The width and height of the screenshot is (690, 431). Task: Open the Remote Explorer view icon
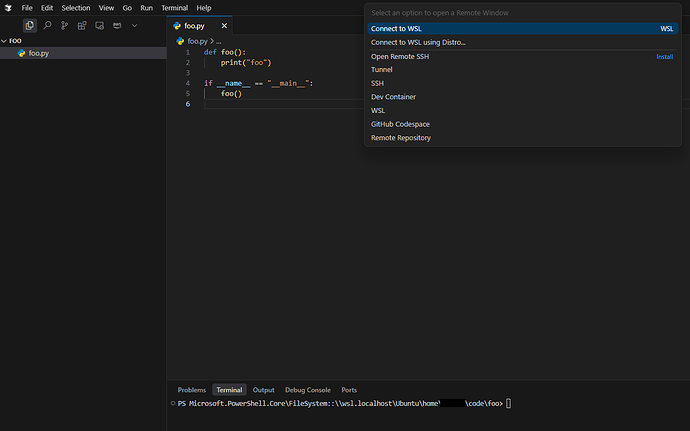tap(99, 26)
